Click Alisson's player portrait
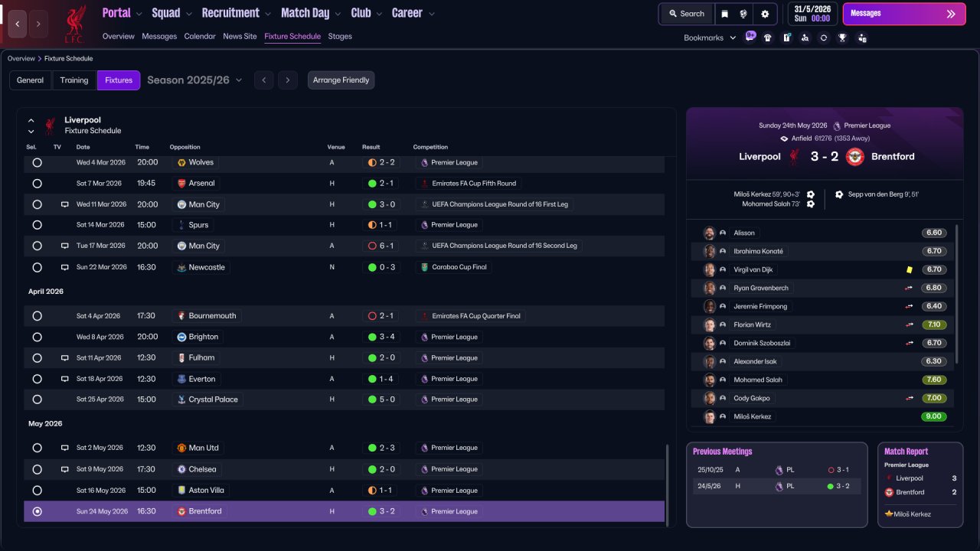Viewport: 980px width, 551px height. [710, 233]
